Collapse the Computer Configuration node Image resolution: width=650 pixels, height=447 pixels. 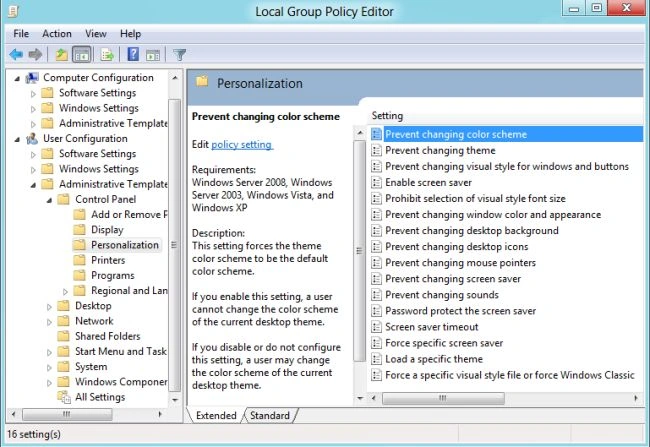coord(17,78)
